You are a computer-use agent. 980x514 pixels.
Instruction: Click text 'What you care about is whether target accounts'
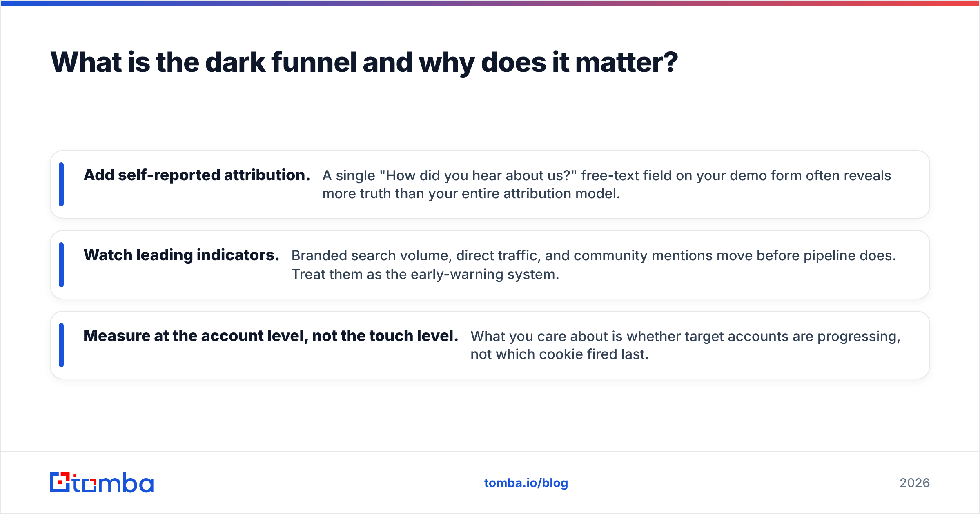[630, 336]
